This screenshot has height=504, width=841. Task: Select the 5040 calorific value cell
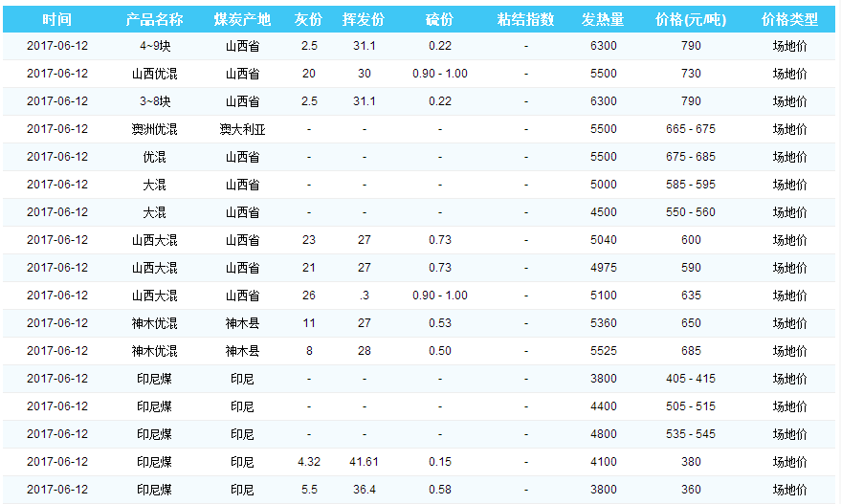pos(603,240)
